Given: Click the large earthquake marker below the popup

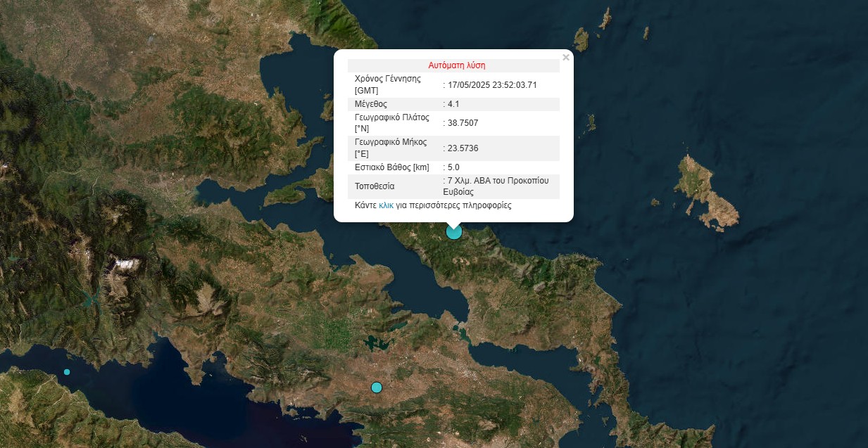Looking at the screenshot, I should pos(454,231).
